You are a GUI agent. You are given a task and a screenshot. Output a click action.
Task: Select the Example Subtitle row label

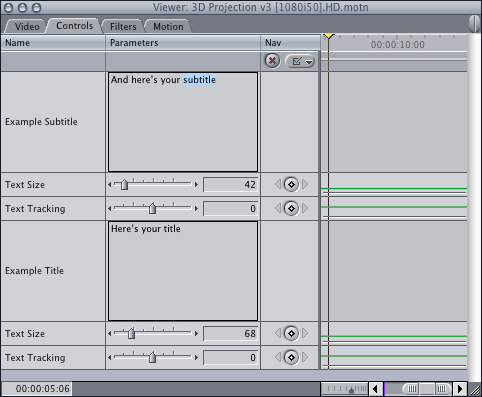coord(41,122)
